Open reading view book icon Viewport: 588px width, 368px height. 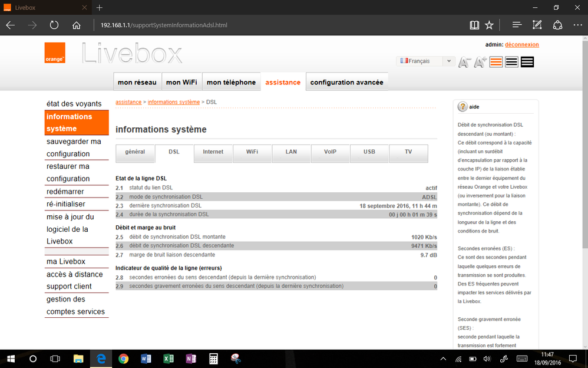click(x=474, y=25)
